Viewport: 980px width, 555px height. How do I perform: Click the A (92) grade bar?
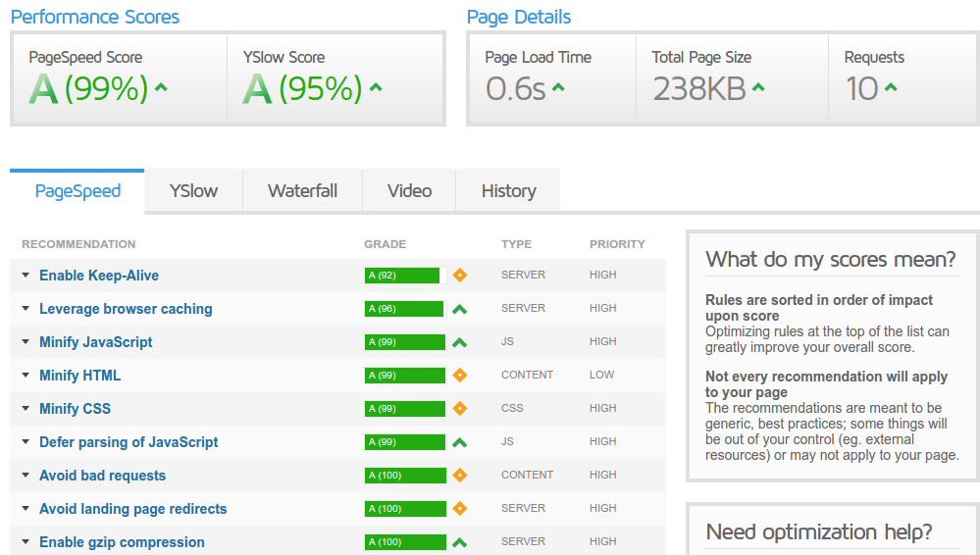tap(405, 275)
